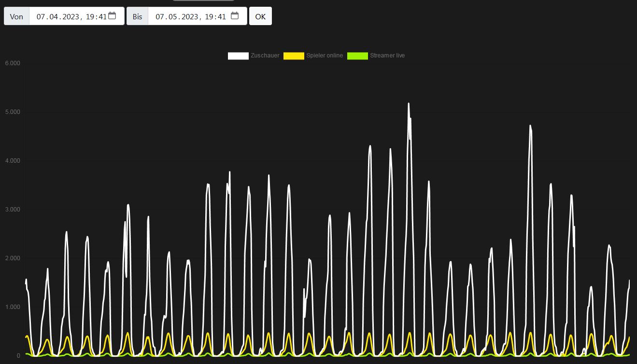This screenshot has width=637, height=364.
Task: Toggle Streamer live legend label
Action: point(387,56)
